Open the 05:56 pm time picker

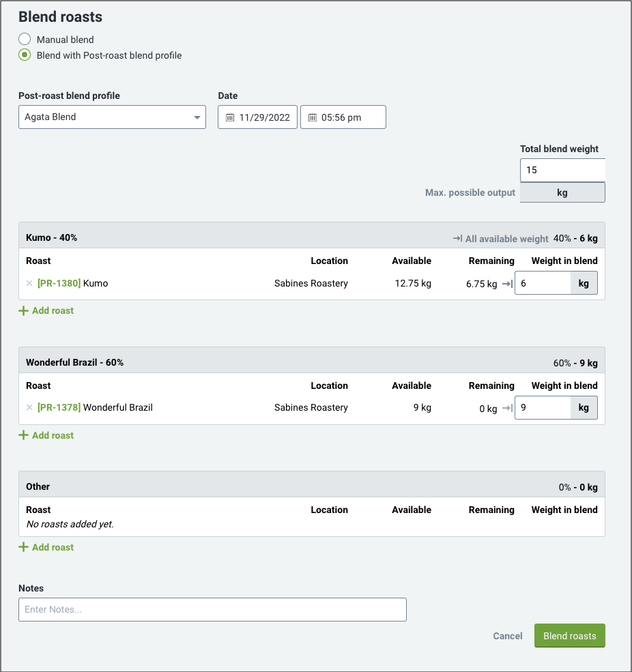[343, 117]
